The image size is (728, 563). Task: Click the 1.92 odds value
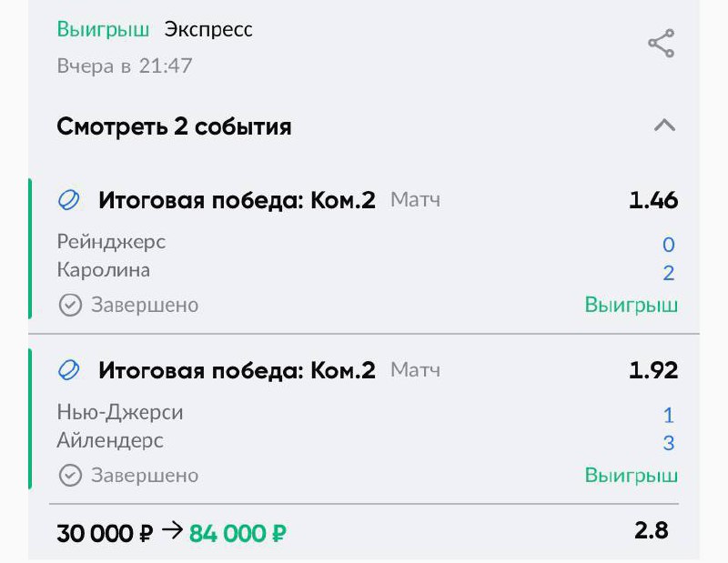tap(652, 370)
